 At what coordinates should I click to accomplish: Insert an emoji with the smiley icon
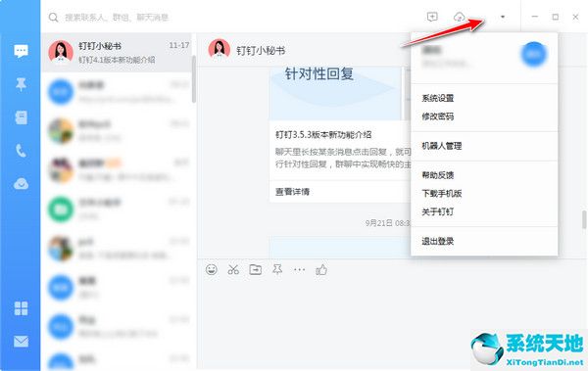(212, 269)
